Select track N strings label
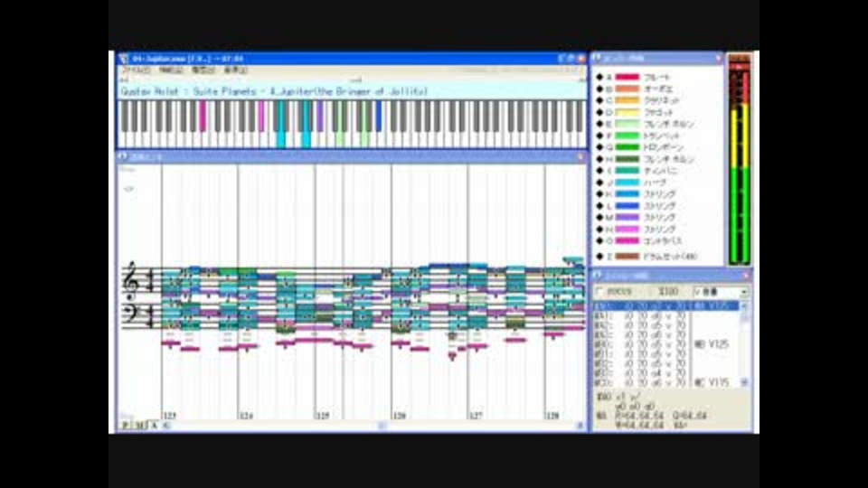The height and width of the screenshot is (488, 868). [660, 229]
